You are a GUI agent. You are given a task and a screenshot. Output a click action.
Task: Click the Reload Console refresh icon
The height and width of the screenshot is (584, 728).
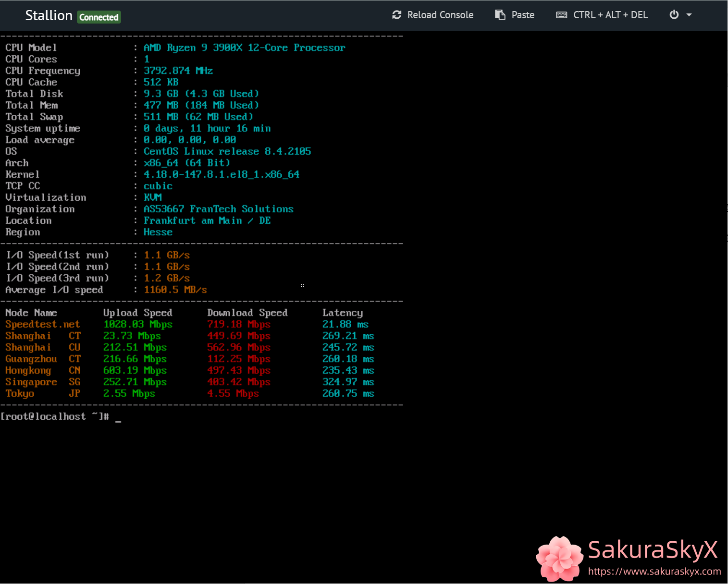(x=396, y=15)
